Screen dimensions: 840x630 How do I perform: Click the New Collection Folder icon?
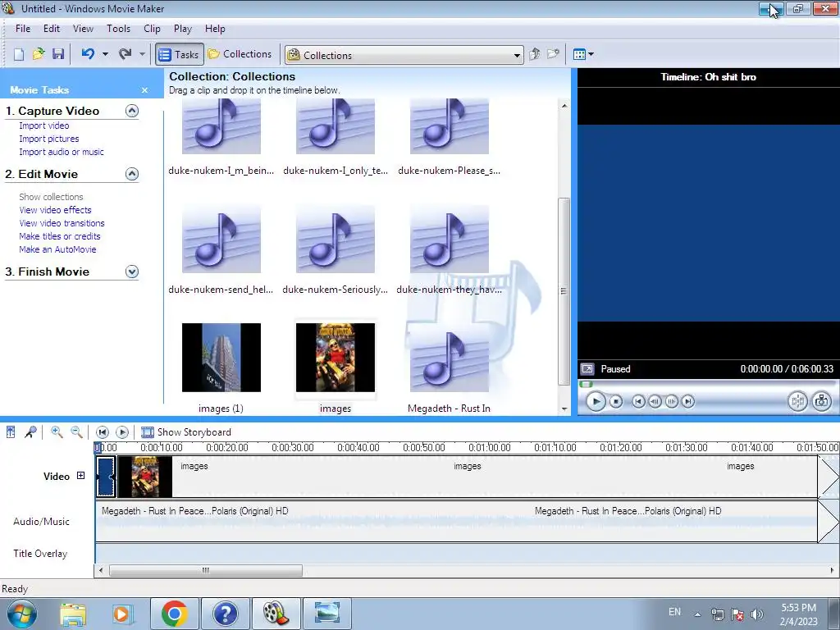tap(553, 54)
